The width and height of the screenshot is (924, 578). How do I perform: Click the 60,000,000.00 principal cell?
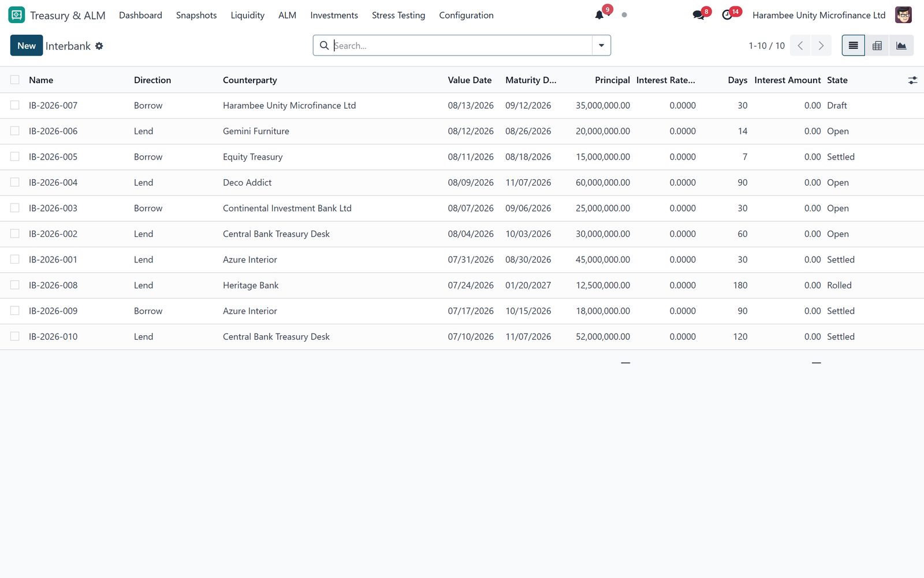(x=603, y=182)
